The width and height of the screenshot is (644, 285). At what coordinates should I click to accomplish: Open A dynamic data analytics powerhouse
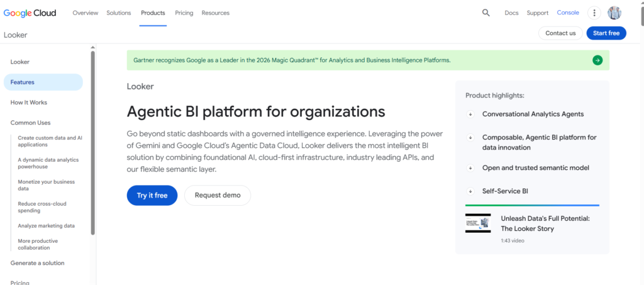point(48,164)
